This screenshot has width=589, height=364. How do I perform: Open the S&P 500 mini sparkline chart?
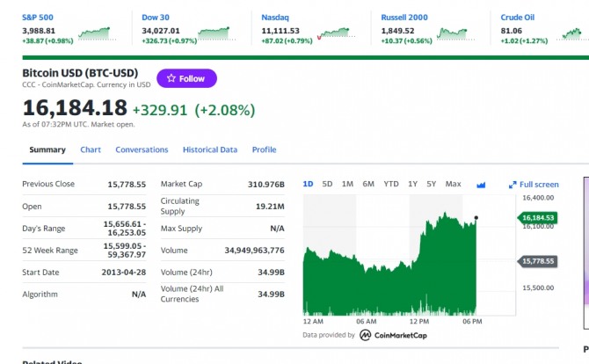[97, 33]
